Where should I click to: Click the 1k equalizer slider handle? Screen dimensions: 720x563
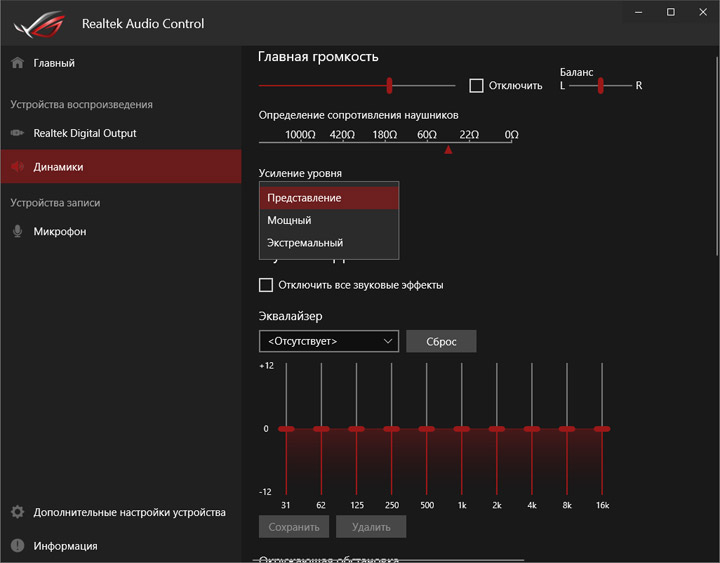[461, 429]
